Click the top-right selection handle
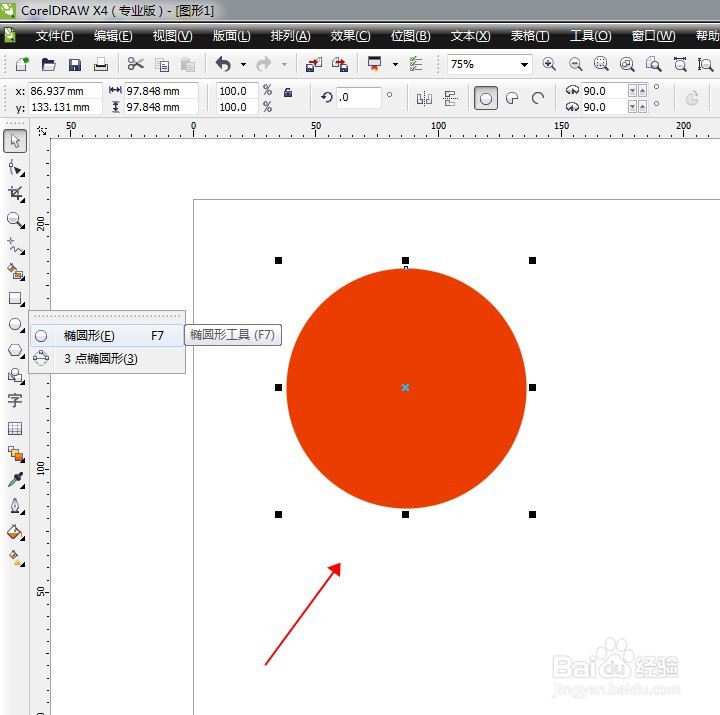 click(532, 260)
